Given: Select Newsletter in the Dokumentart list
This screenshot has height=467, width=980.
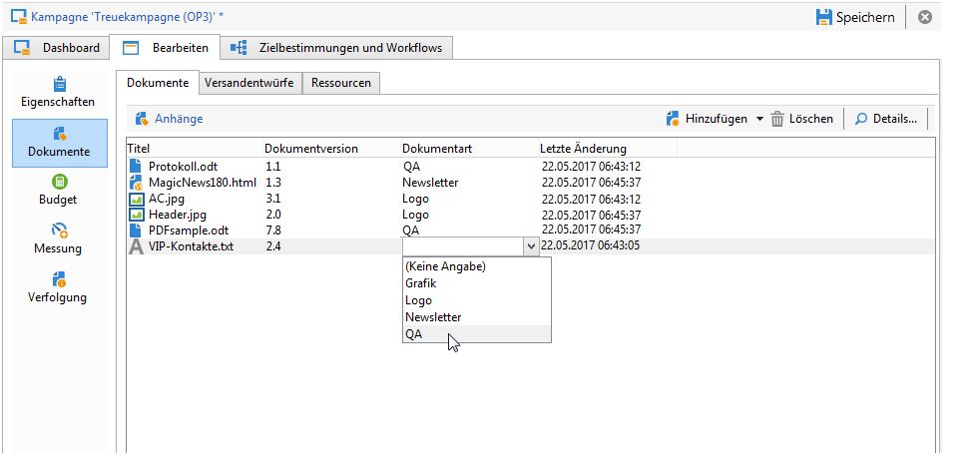Looking at the screenshot, I should [x=432, y=317].
